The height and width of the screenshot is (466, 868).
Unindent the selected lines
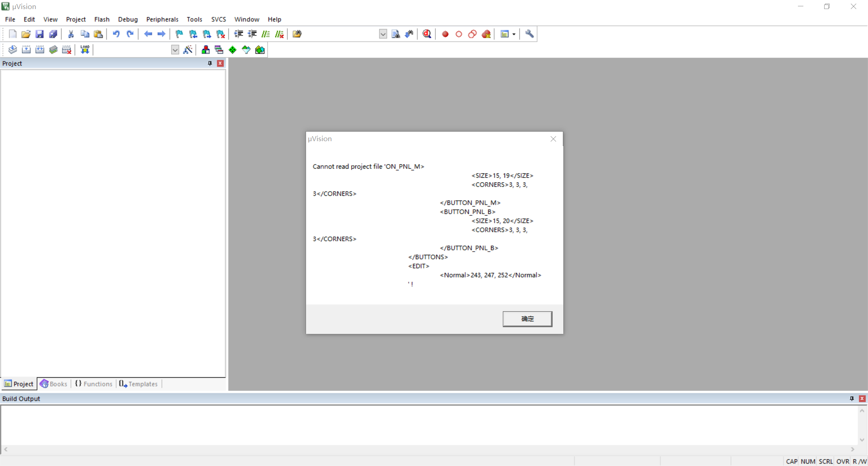tap(252, 34)
